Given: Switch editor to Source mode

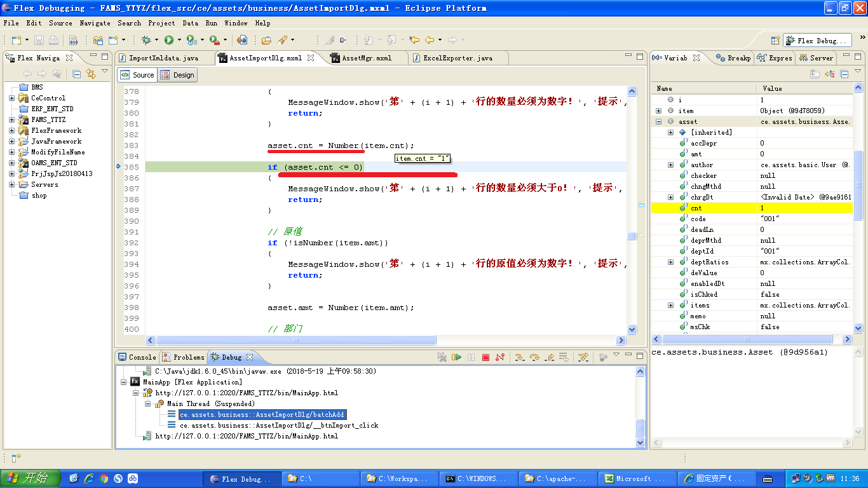Looking at the screenshot, I should (137, 75).
